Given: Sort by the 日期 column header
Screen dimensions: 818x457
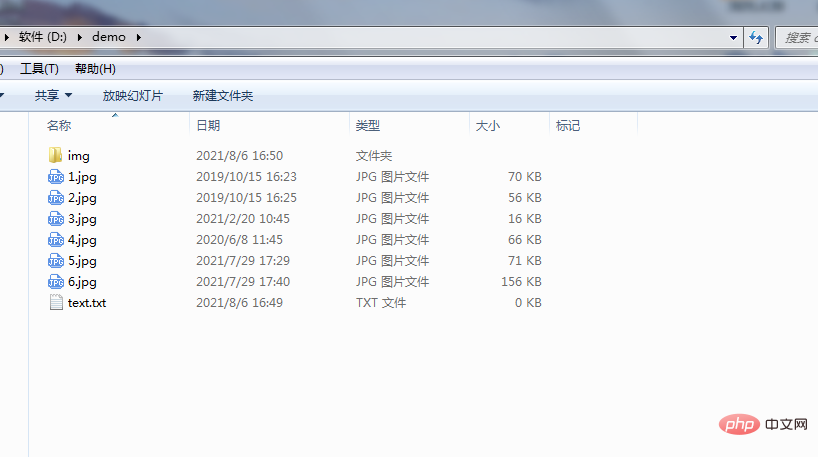Looking at the screenshot, I should (x=208, y=126).
